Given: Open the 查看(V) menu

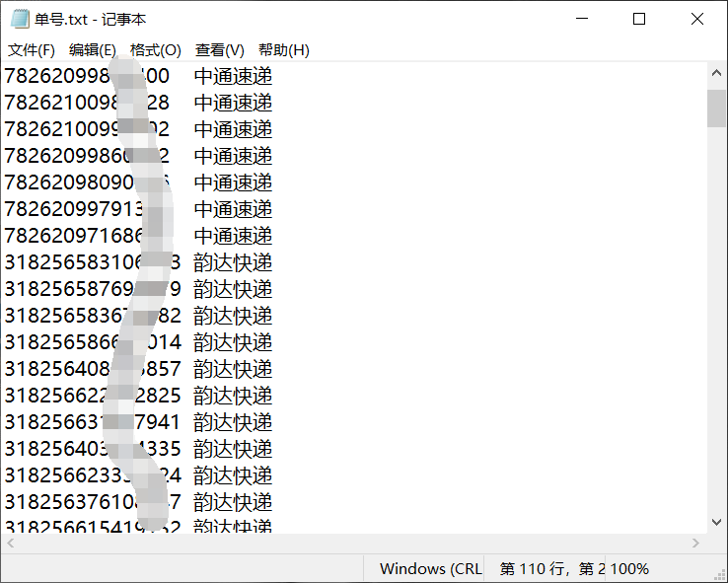Looking at the screenshot, I should (220, 49).
